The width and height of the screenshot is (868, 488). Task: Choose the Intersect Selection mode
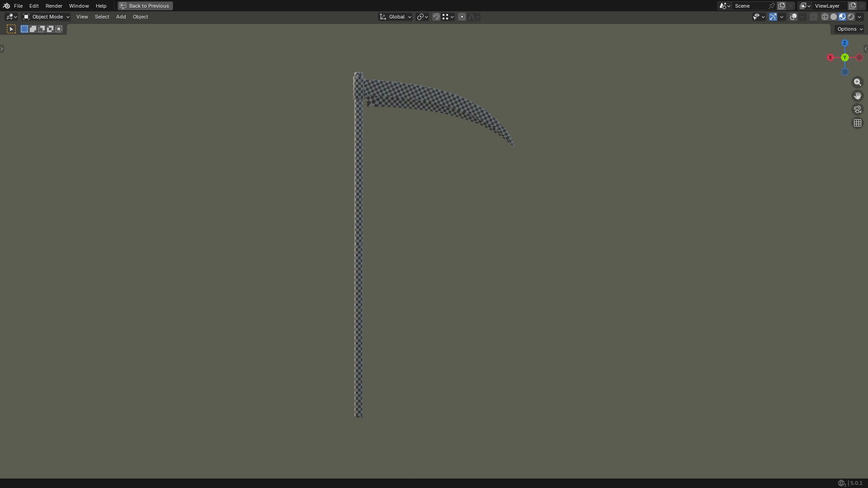click(59, 29)
